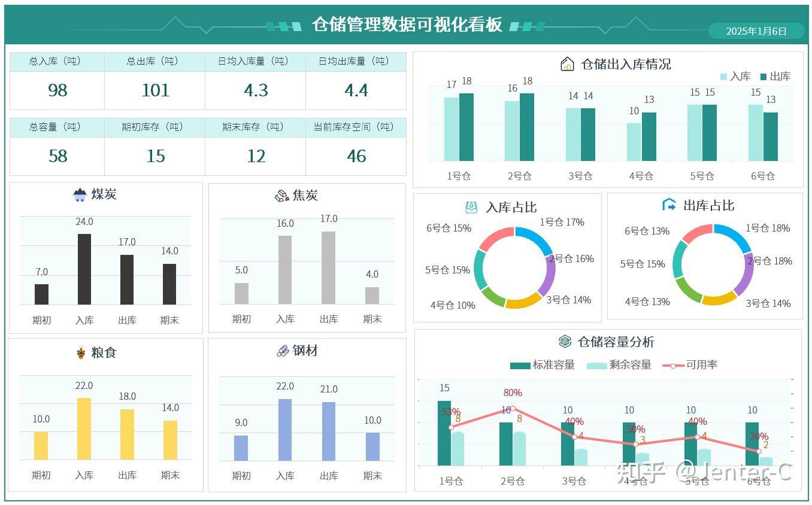Image resolution: width=812 pixels, height=505 pixels.
Task: Click the 3号仓 axis label in 仓储容量分析
Action: (574, 480)
